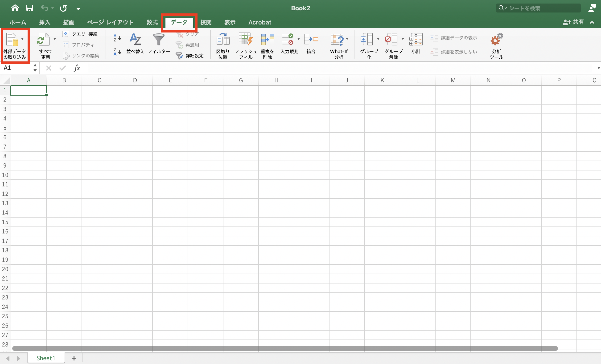Open the Analysis Tools (分析ツール) icon

(x=496, y=39)
